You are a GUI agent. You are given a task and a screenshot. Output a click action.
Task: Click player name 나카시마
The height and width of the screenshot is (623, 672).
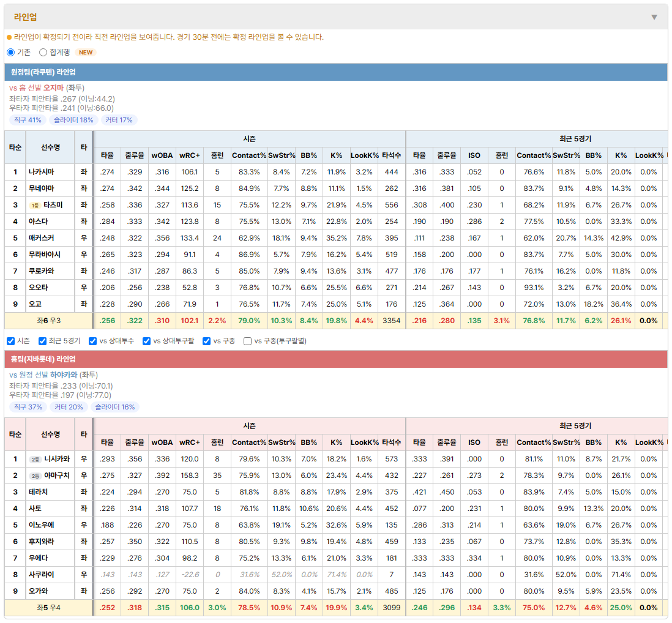pyautogui.click(x=42, y=172)
